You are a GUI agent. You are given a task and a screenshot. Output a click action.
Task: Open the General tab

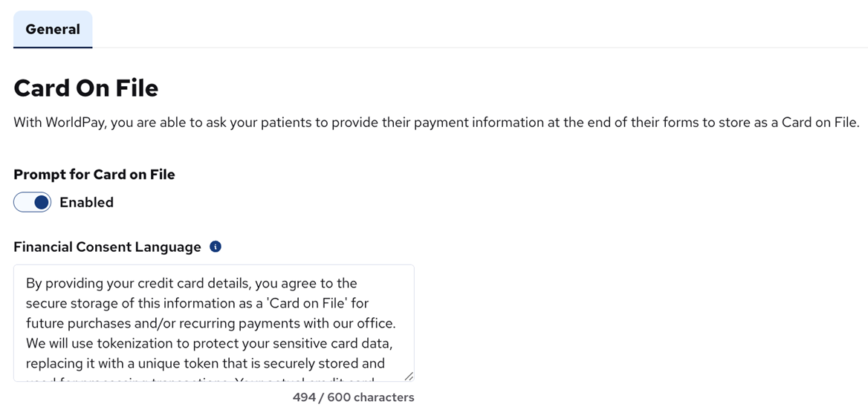click(x=53, y=30)
